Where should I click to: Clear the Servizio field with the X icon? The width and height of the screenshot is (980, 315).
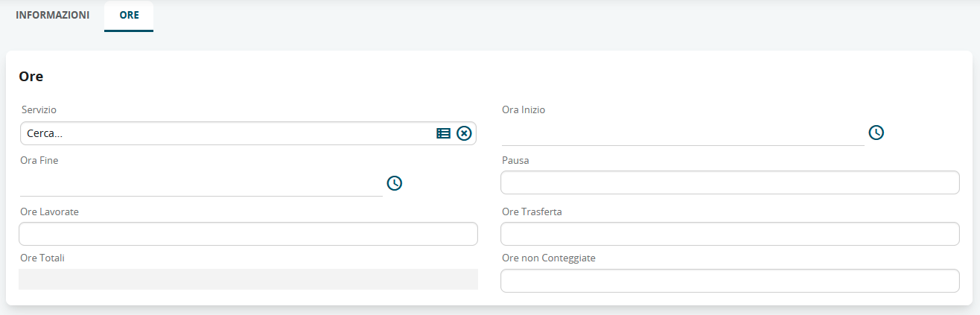[464, 133]
